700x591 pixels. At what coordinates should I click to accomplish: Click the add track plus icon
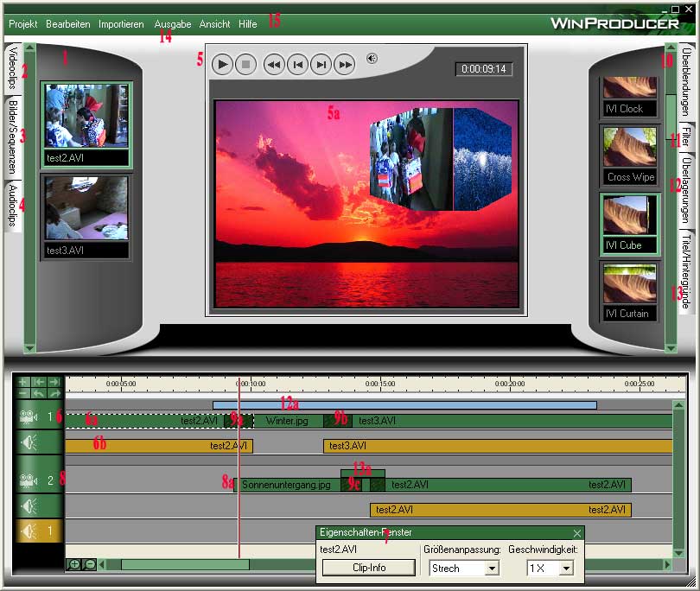(23, 382)
